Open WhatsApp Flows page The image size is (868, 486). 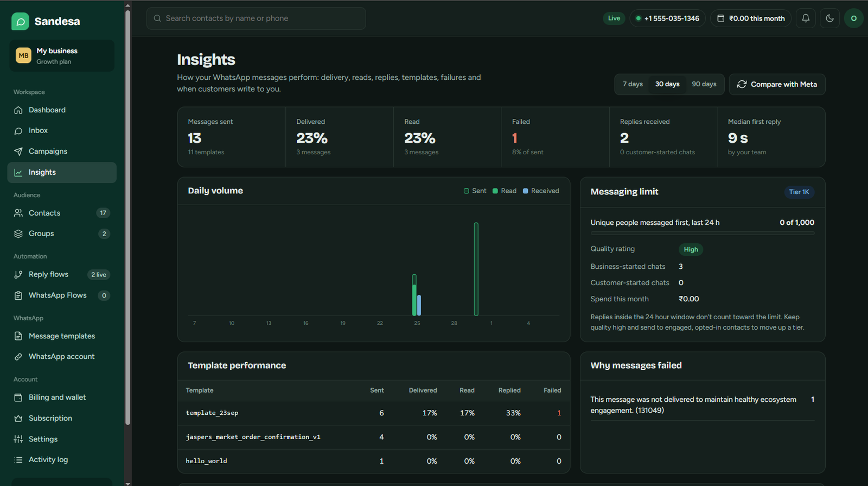coord(62,295)
